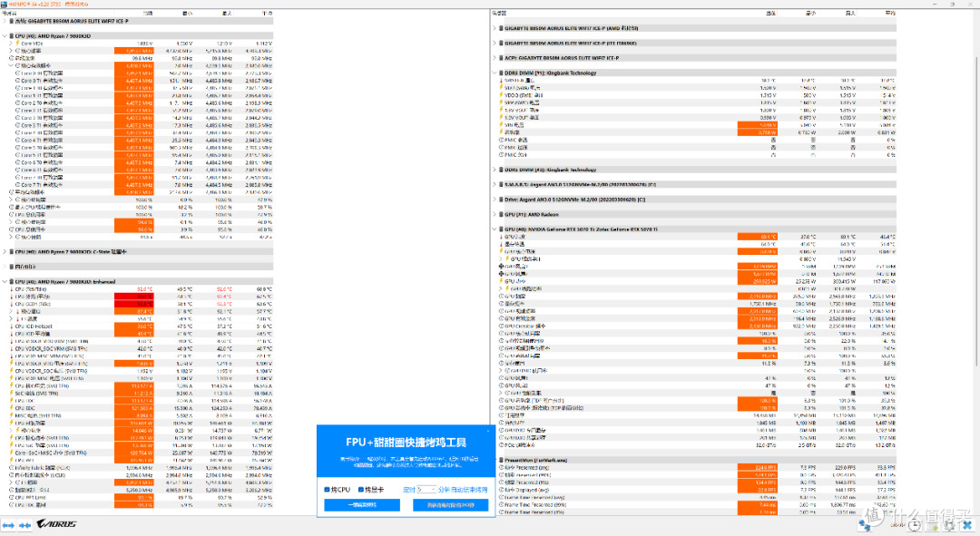
Task: Collapse the PresentMon group
Action: click(495, 461)
